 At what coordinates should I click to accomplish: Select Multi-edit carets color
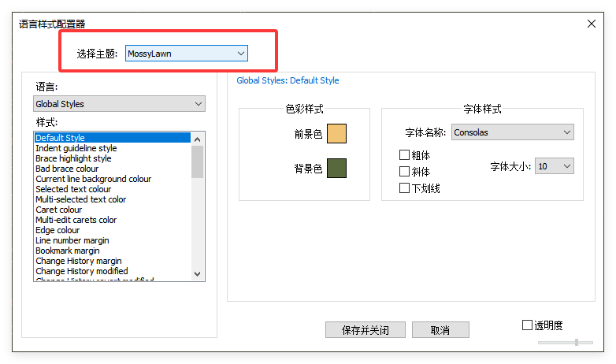click(113, 220)
